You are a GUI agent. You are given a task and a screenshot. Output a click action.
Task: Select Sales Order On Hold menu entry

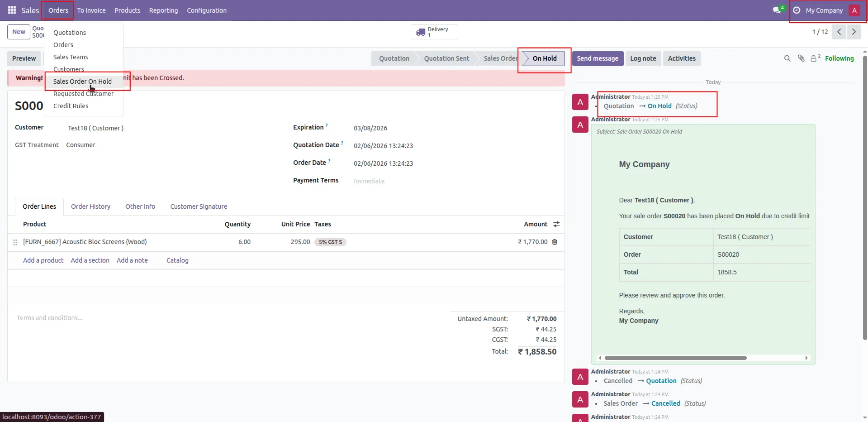(82, 82)
